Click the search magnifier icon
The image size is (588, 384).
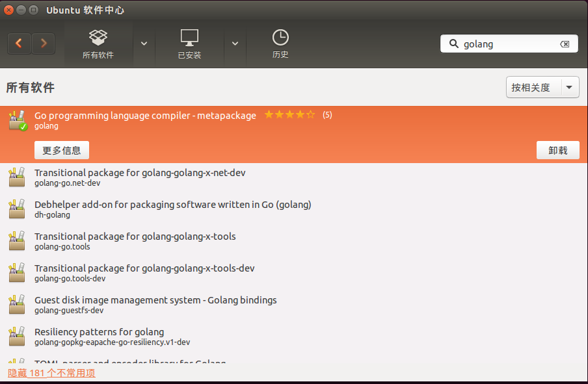(454, 44)
